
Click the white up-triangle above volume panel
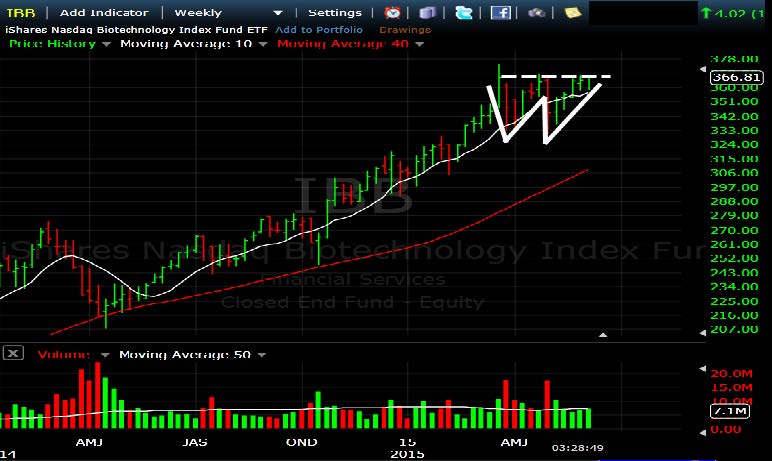click(603, 335)
